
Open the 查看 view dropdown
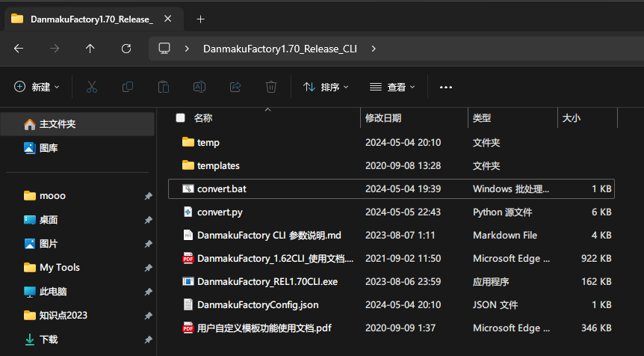coord(392,87)
